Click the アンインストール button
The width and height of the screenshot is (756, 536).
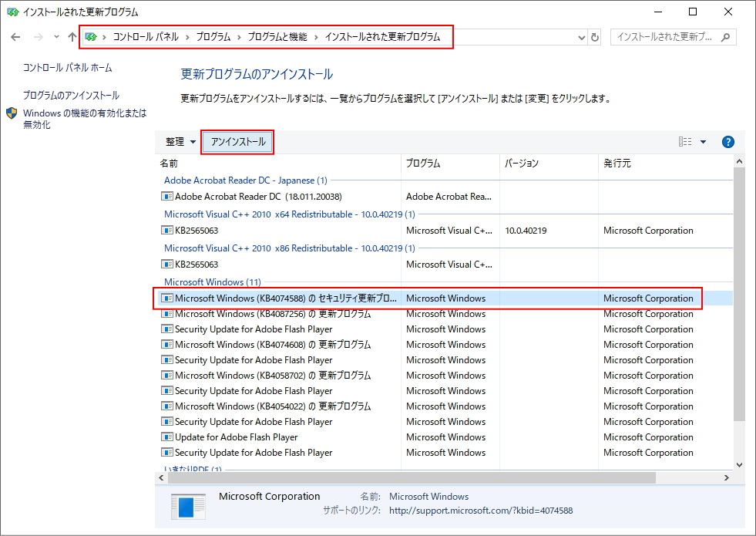[x=237, y=142]
